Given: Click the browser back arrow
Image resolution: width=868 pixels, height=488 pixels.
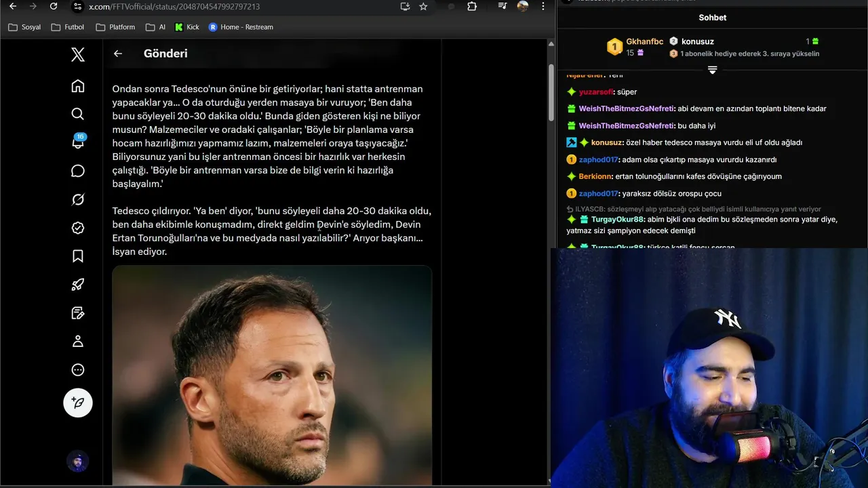Looking at the screenshot, I should 12,6.
